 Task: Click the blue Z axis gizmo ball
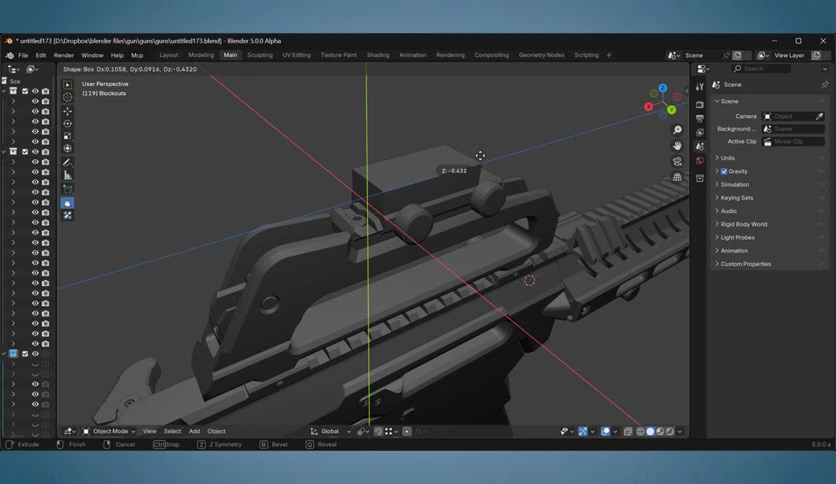pos(663,88)
